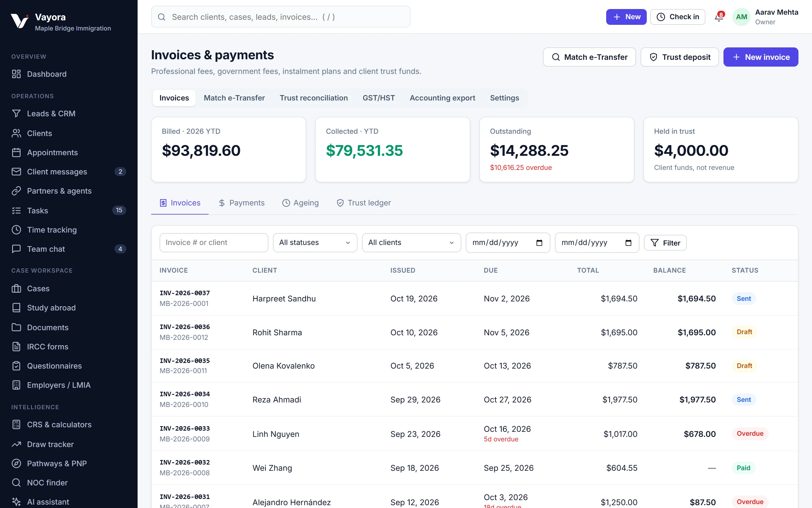
Task: Click the Trust deposit button
Action: point(679,57)
